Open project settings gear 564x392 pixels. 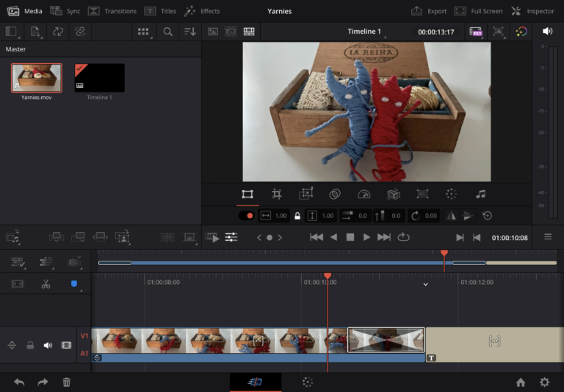click(545, 382)
